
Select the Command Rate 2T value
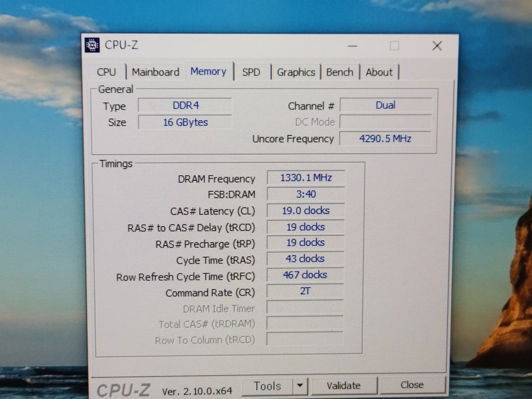pos(305,291)
